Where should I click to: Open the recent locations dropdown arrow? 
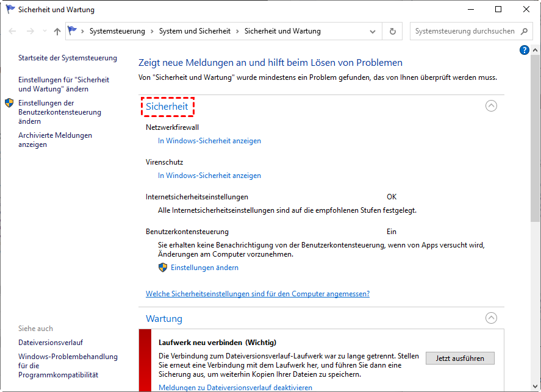45,31
